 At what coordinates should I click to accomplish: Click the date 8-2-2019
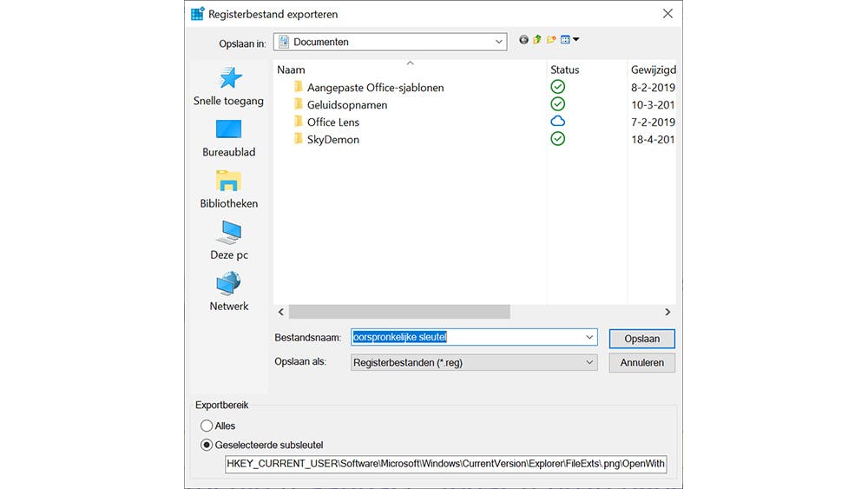[654, 88]
